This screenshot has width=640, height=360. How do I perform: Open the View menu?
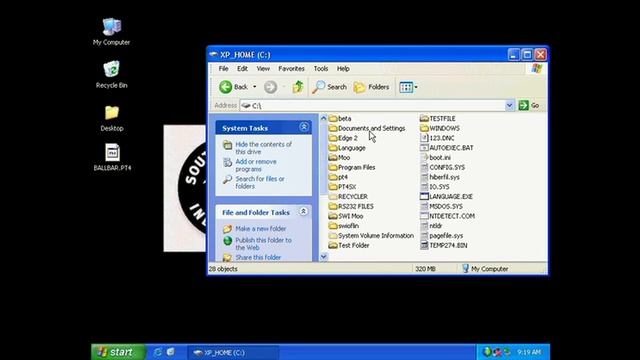click(263, 69)
